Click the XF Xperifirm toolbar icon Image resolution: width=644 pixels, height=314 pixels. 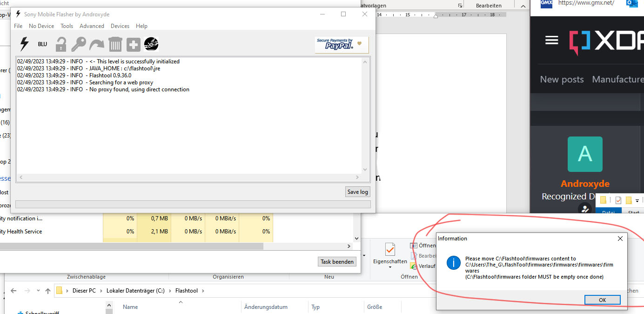pos(151,44)
